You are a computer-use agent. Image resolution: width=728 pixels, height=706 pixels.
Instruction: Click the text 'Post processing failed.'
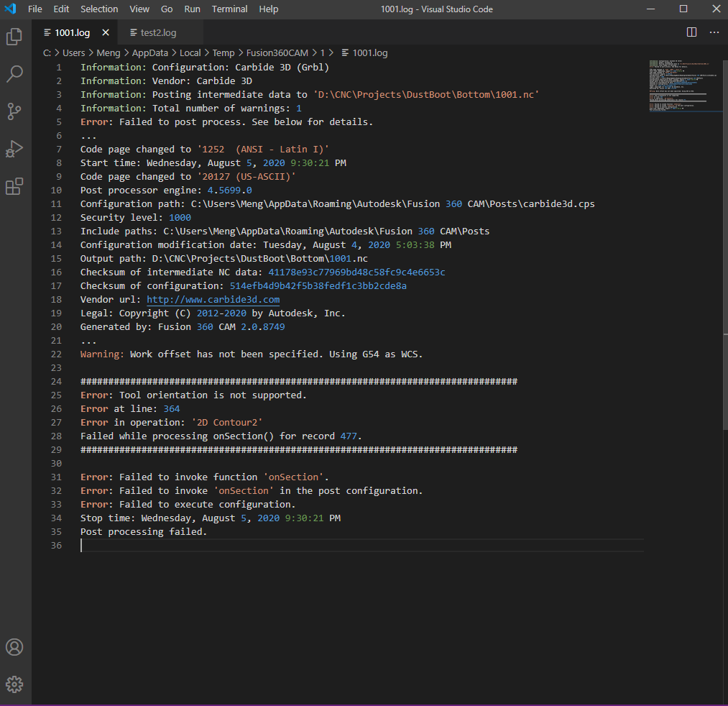(x=144, y=532)
